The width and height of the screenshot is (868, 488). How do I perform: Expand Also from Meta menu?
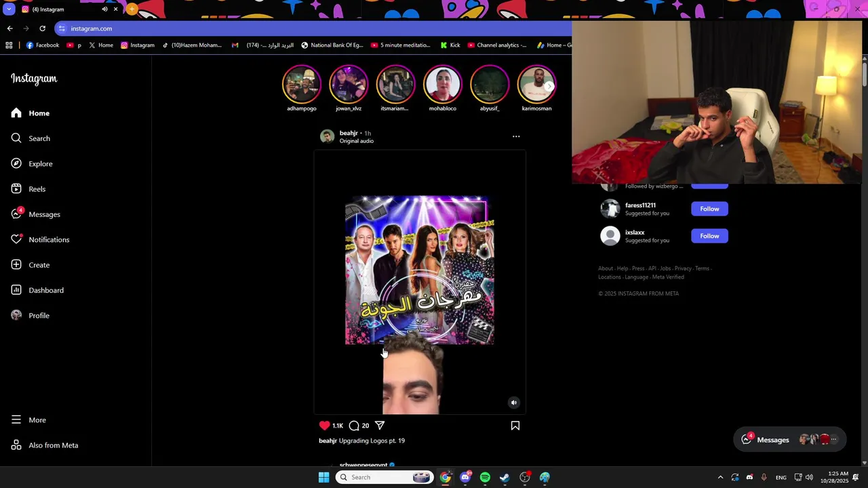click(45, 445)
